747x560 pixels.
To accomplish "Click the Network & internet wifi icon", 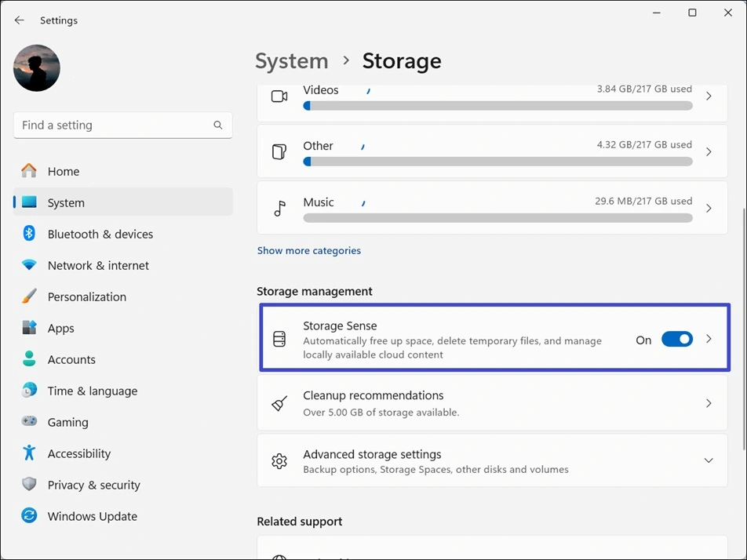I will coord(29,265).
